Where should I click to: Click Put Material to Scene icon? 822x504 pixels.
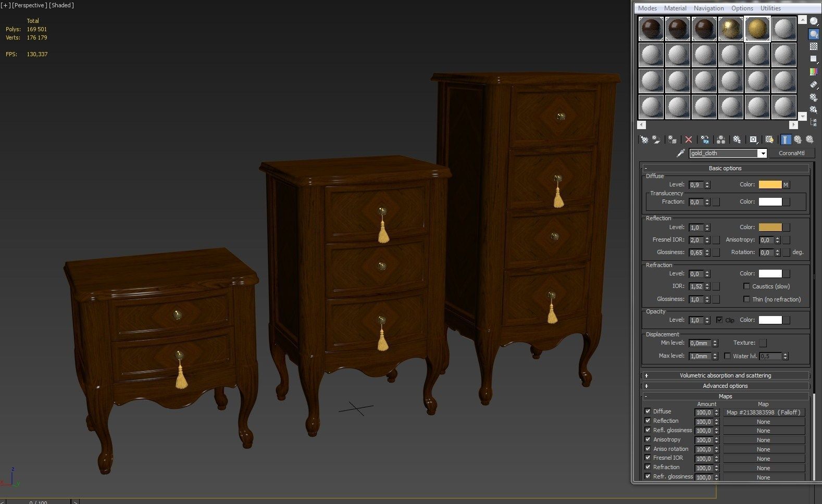[656, 140]
